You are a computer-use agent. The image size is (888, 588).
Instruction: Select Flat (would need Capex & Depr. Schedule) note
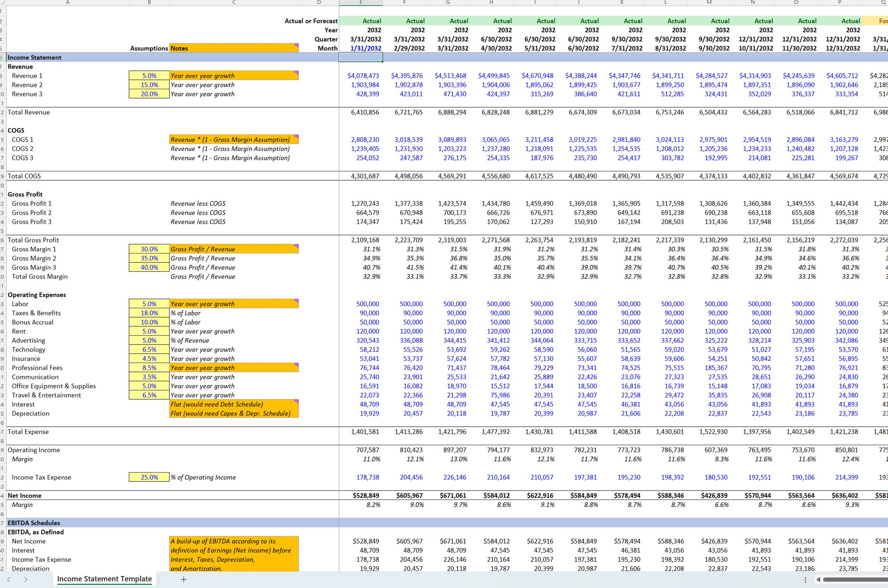click(x=234, y=414)
